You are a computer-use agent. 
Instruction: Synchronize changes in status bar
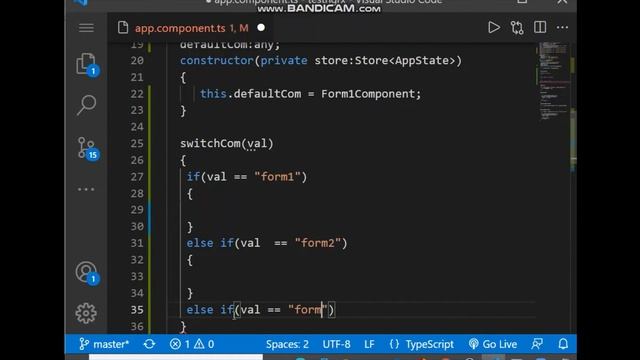[149, 344]
